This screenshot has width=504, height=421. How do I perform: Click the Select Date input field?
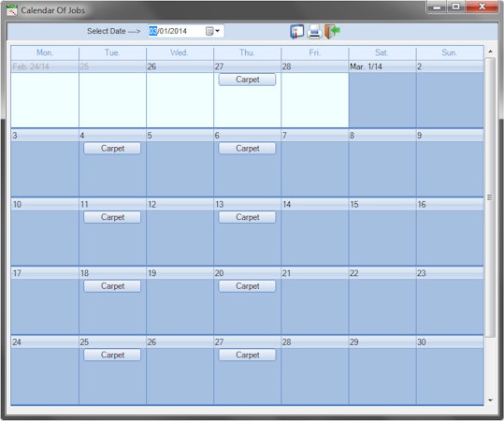tap(186, 31)
